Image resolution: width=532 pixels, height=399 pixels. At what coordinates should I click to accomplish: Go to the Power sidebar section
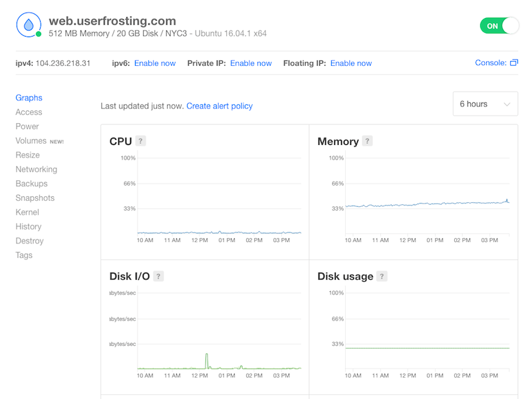tap(27, 126)
